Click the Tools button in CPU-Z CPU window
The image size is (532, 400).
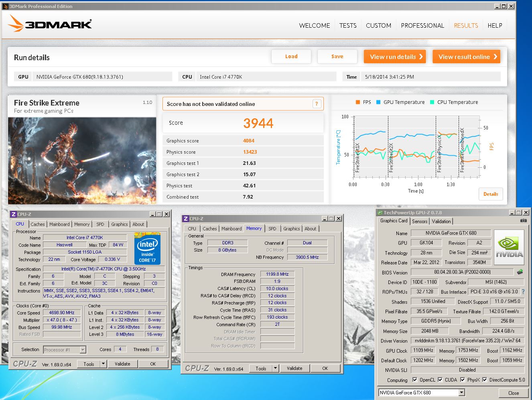click(89, 364)
